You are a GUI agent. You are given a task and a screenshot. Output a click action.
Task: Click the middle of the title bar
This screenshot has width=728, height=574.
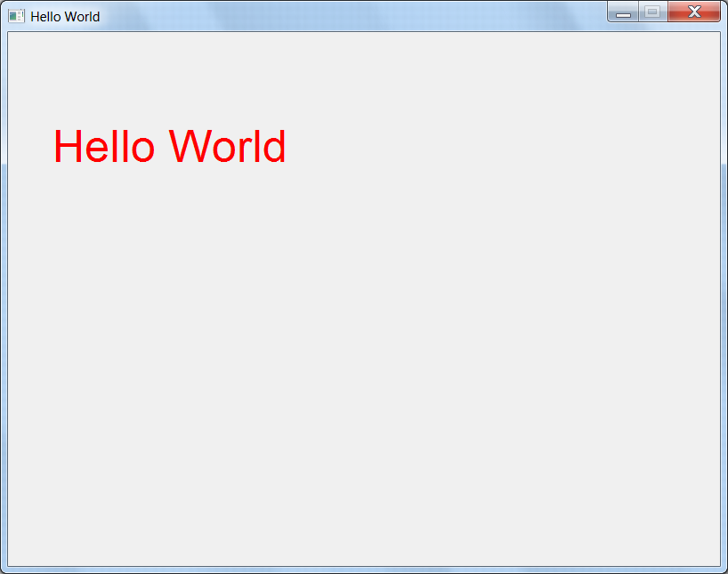356,13
